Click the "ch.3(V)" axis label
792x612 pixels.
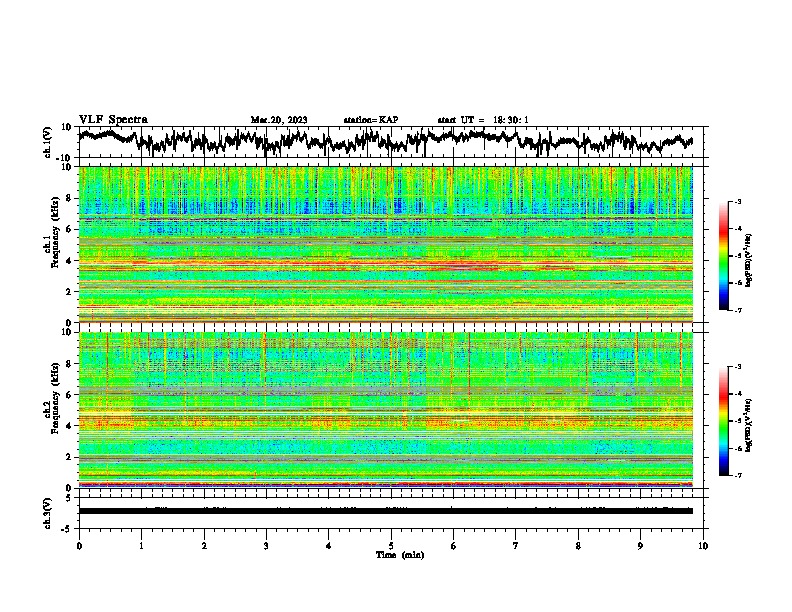48,513
